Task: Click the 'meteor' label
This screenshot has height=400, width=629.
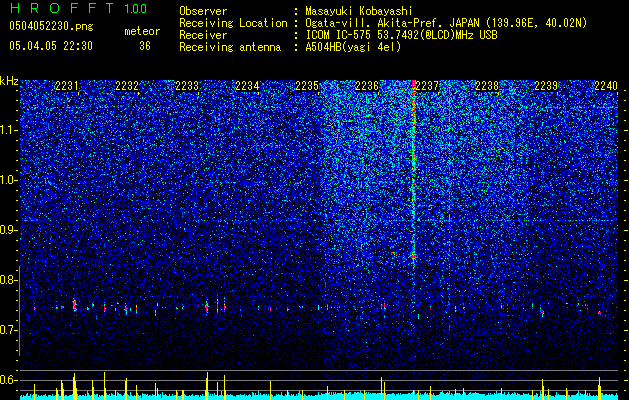Action: (x=142, y=31)
